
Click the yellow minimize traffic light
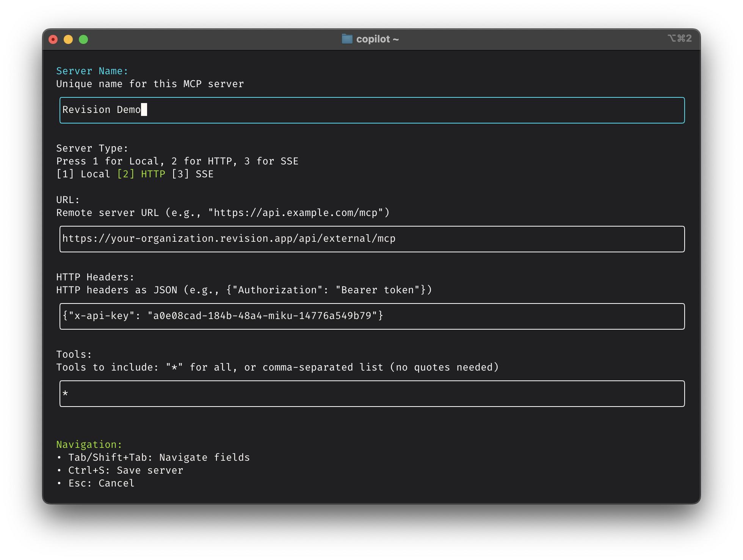coord(69,39)
